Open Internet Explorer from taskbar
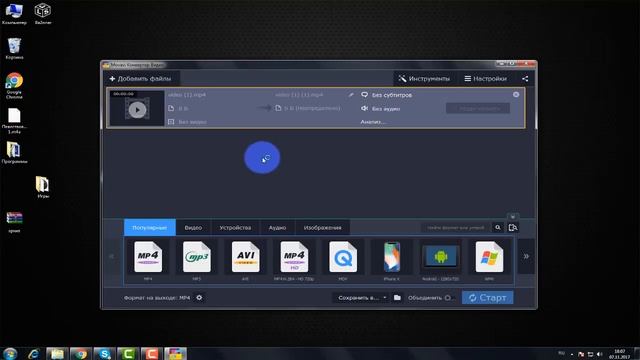The height and width of the screenshot is (360, 640). 33,353
